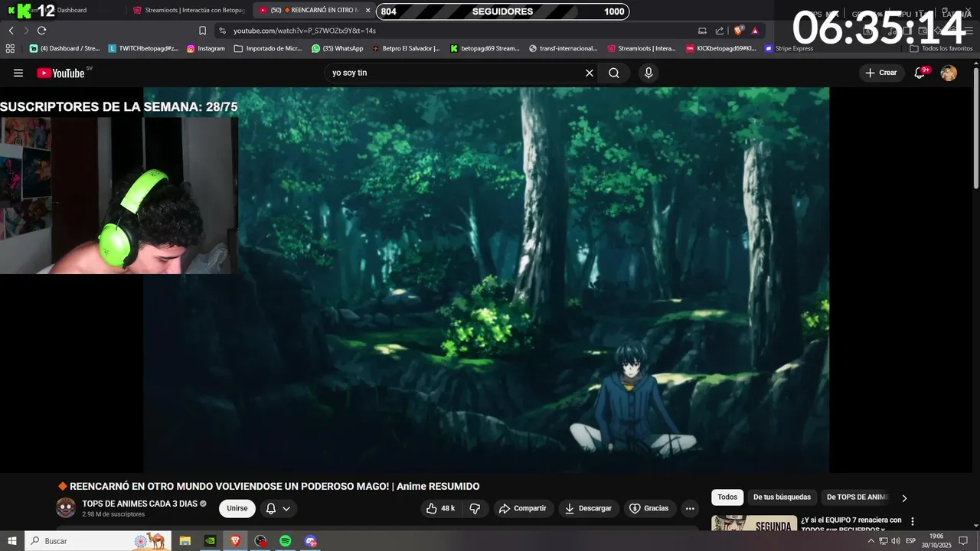Open the TOPS DE ANIMES channel avatar
This screenshot has height=551, width=980.
tap(66, 508)
